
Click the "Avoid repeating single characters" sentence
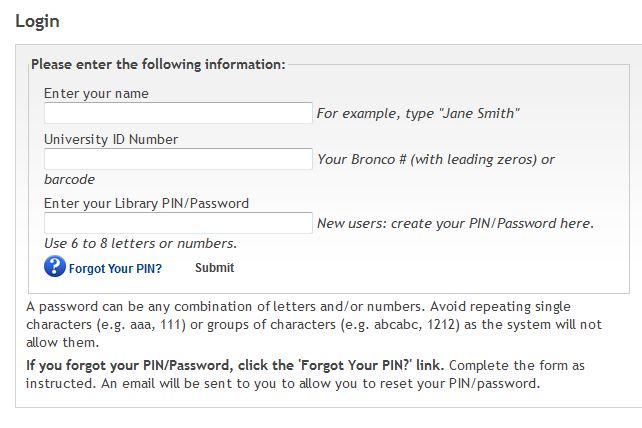coord(314,324)
